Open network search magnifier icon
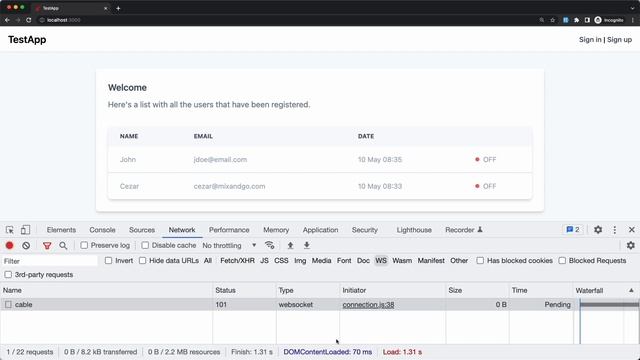Screen dimensions: 640x360 pos(63,245)
